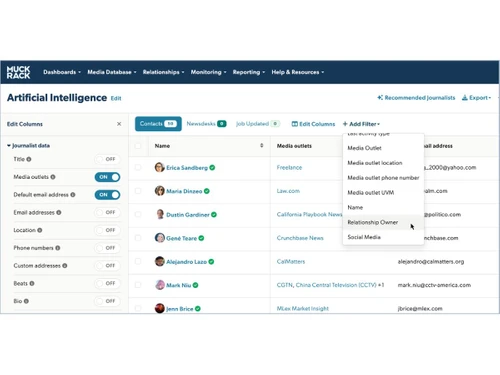Click Dustin Gardiner's avatar photo

coord(160,214)
